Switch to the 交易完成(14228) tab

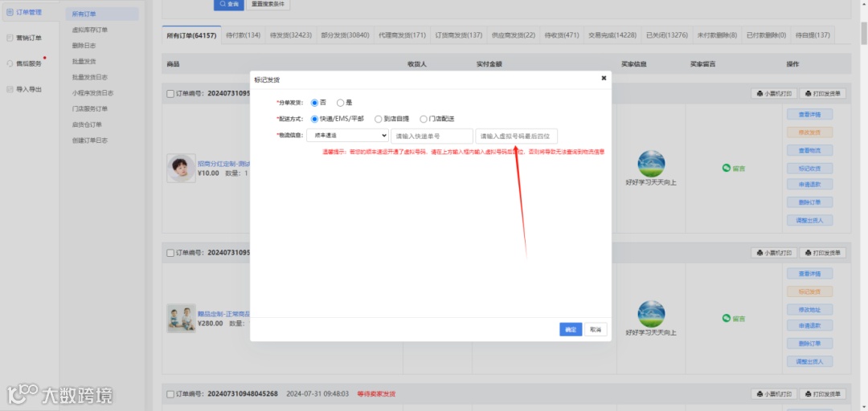[x=612, y=35]
